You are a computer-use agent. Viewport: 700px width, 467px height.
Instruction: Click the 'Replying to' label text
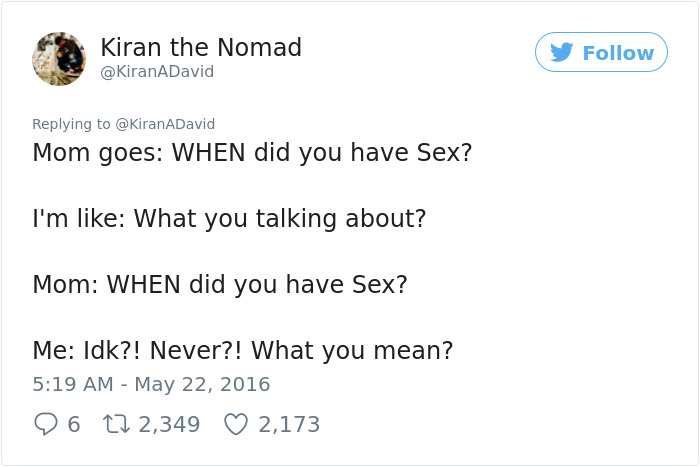point(72,124)
